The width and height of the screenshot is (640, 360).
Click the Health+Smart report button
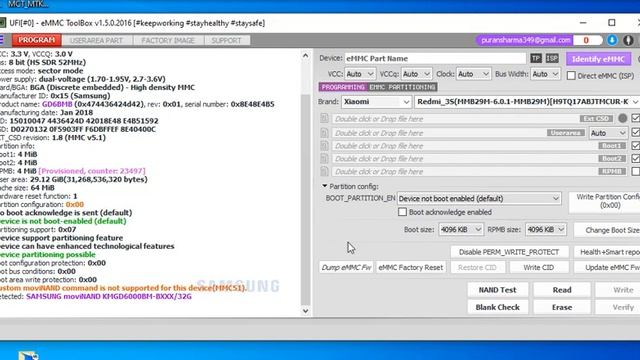607,252
